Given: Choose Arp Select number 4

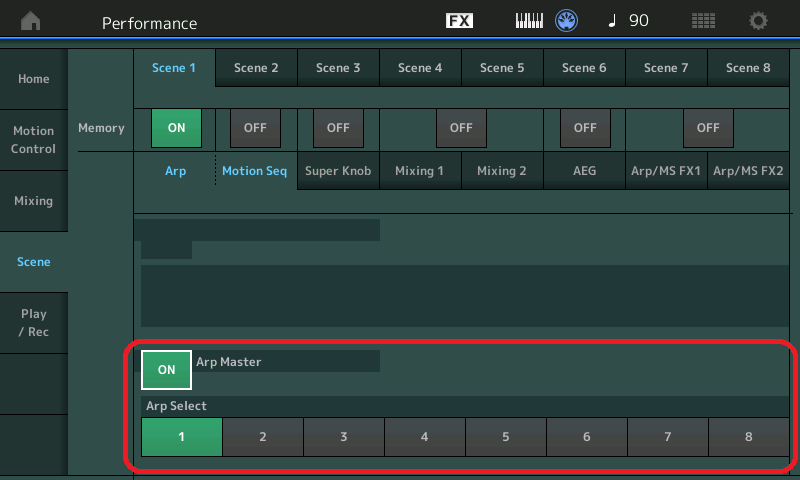Looking at the screenshot, I should point(424,437).
